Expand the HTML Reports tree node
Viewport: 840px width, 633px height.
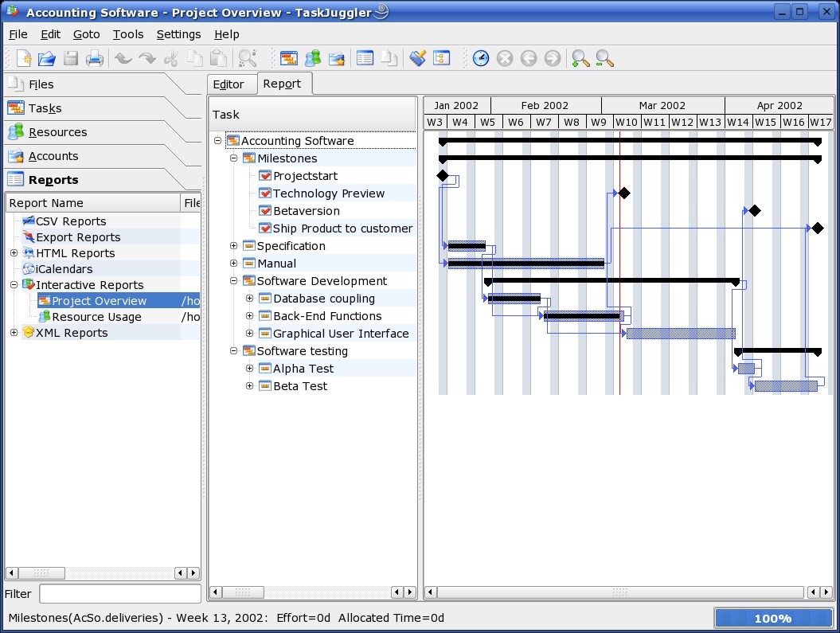(x=14, y=252)
